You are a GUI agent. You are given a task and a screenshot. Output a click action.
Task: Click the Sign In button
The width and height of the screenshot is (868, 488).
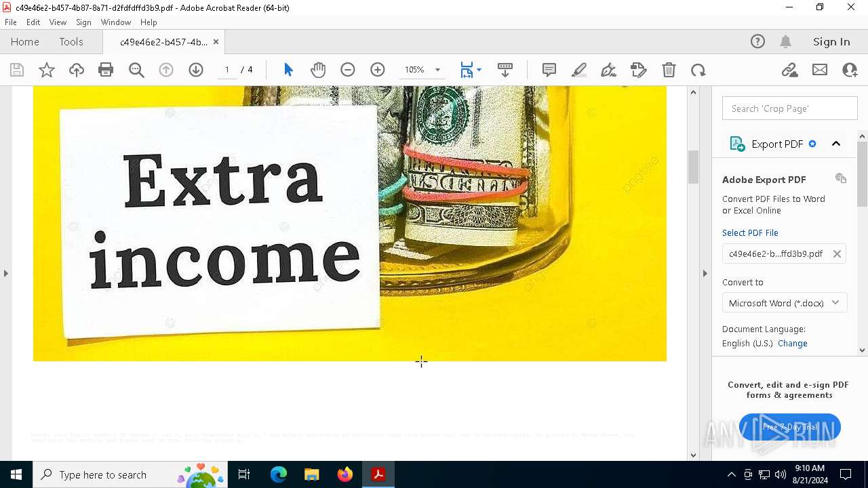point(831,41)
